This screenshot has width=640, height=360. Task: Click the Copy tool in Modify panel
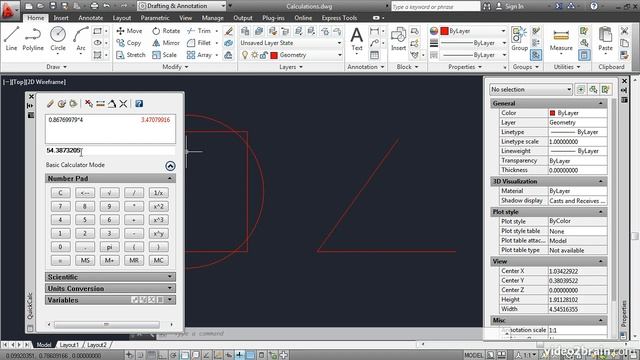(129, 43)
